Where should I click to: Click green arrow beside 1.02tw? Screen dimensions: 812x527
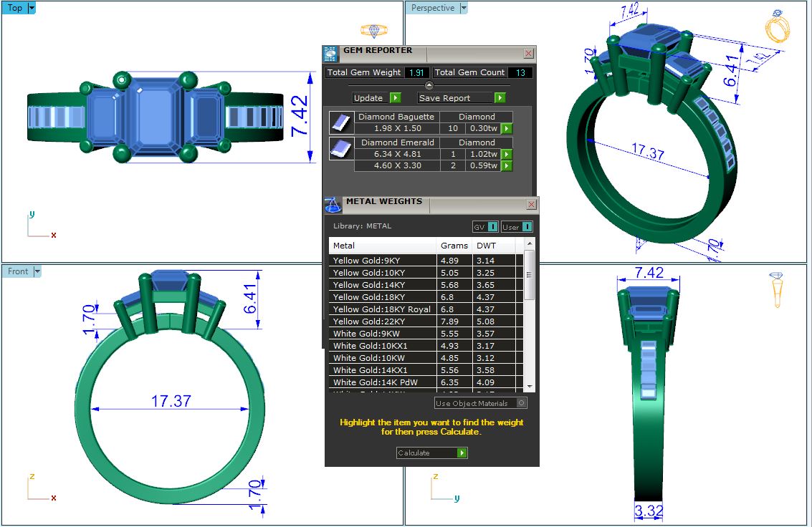[x=507, y=154]
